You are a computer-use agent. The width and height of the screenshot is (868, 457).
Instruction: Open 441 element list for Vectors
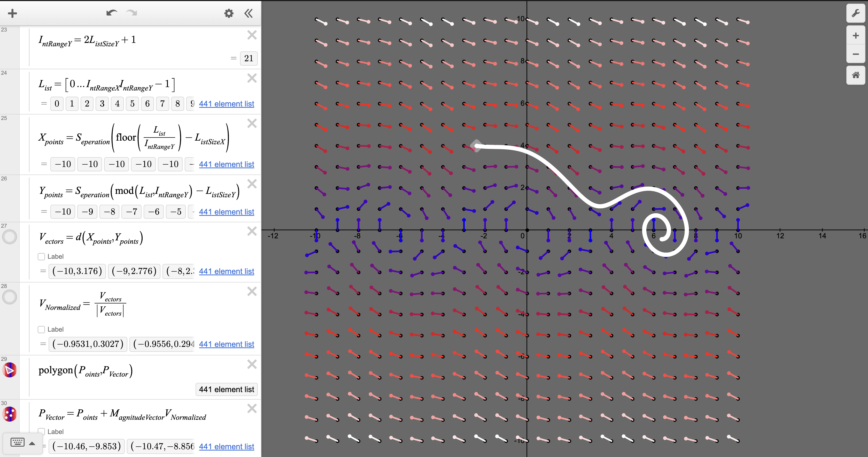click(x=227, y=271)
